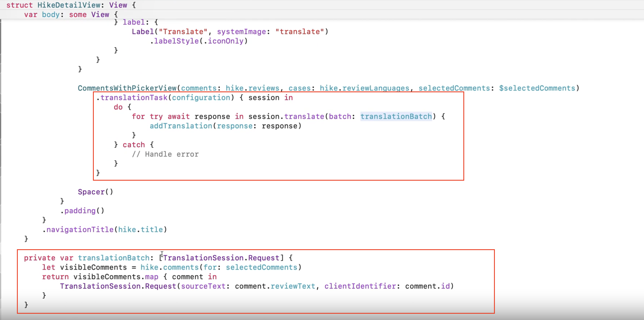Viewport: 644px width, 320px height.
Task: Click the clientIdentifier parameter label
Action: pyautogui.click(x=360, y=286)
